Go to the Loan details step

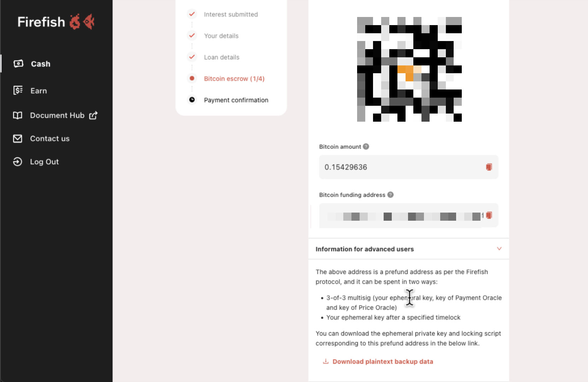222,57
